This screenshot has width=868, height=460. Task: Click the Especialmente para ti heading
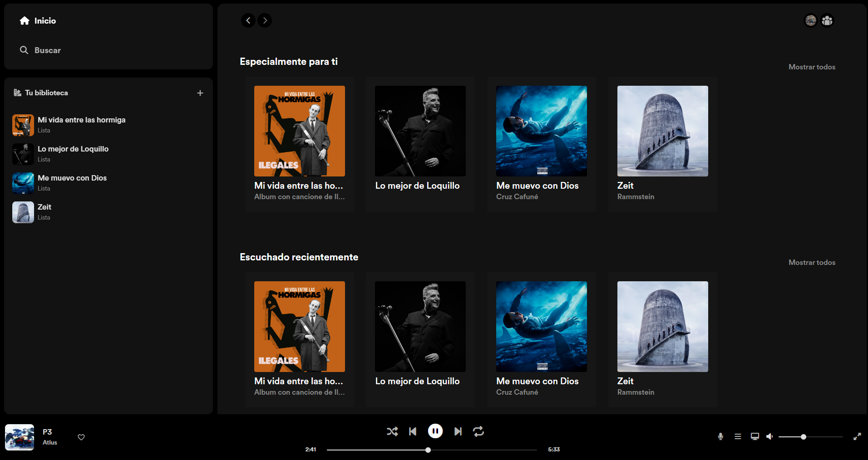289,62
